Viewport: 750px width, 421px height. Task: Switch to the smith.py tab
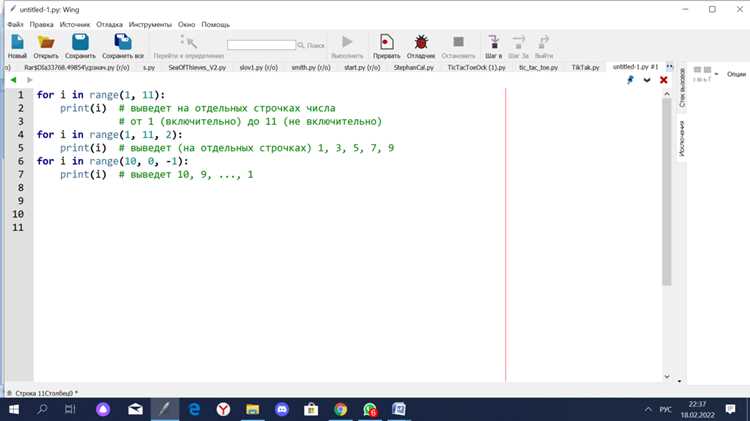click(311, 67)
